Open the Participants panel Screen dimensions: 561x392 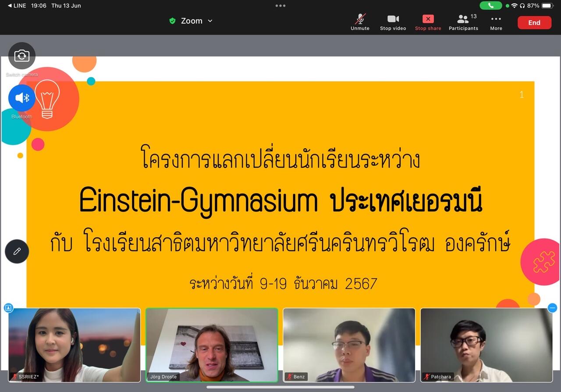(463, 22)
